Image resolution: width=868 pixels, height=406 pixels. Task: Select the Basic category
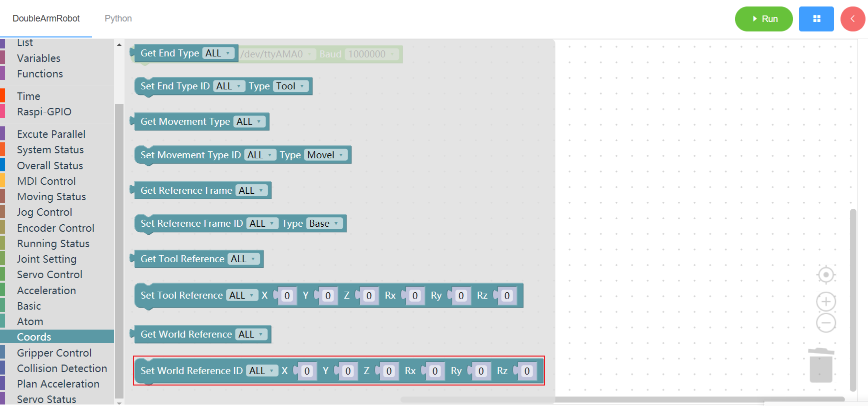tap(57, 306)
